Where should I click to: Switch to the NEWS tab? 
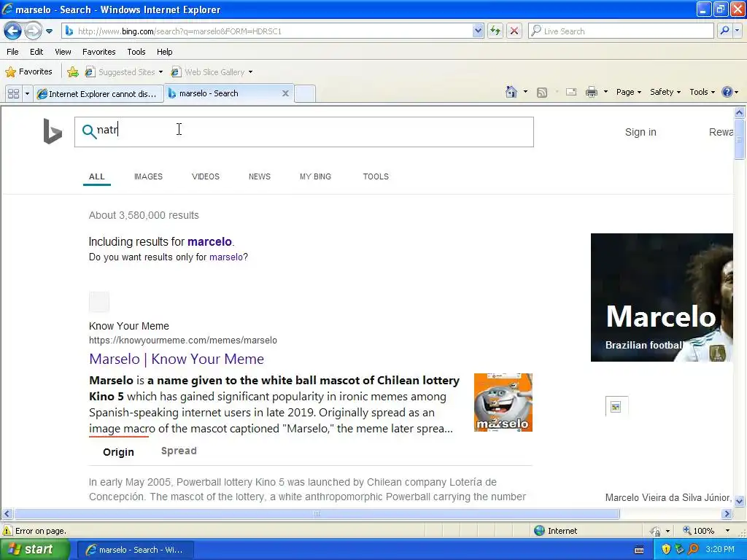(260, 176)
